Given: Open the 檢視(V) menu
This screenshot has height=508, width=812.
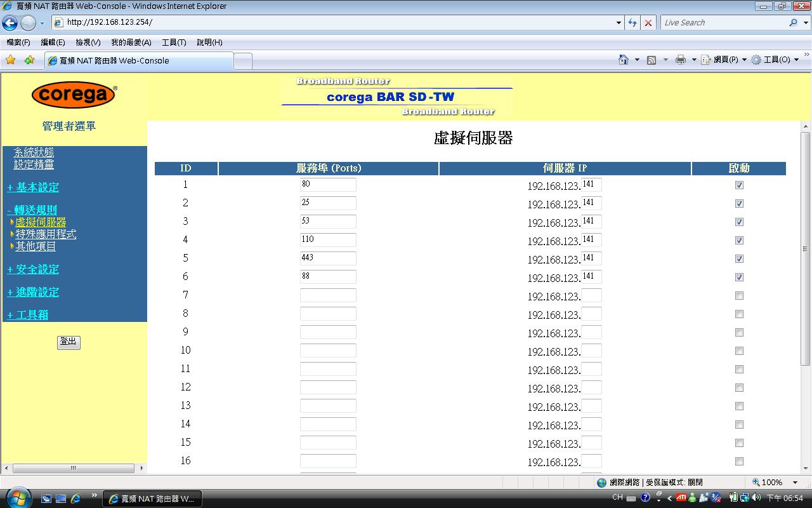Looking at the screenshot, I should [x=88, y=43].
